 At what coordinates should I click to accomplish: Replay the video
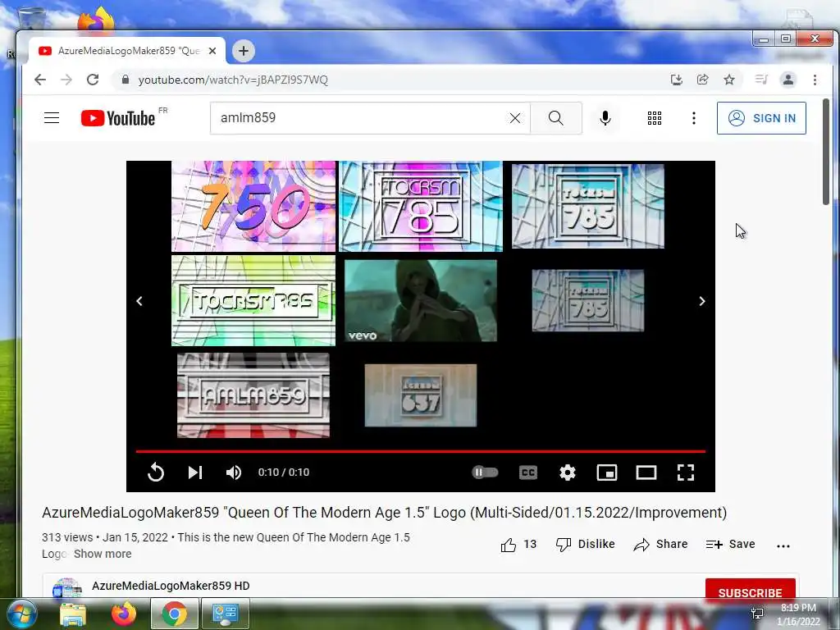[x=156, y=472]
